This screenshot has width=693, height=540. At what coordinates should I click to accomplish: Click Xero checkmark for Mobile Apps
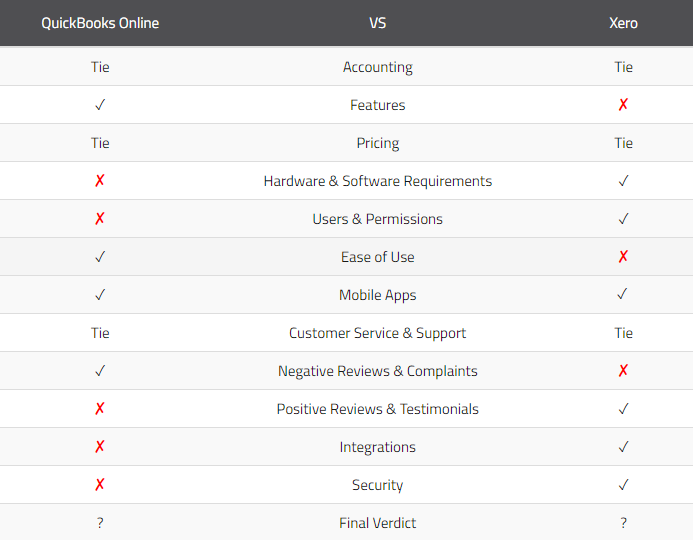pos(622,294)
